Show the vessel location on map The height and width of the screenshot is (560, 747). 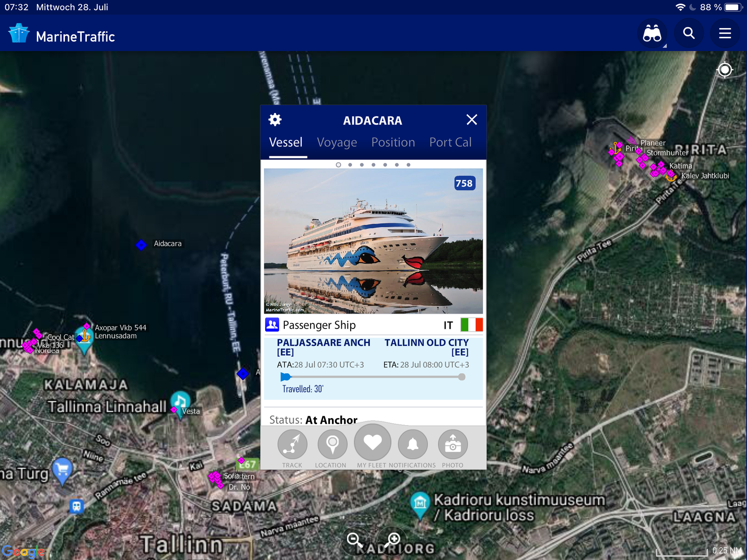pyautogui.click(x=332, y=445)
